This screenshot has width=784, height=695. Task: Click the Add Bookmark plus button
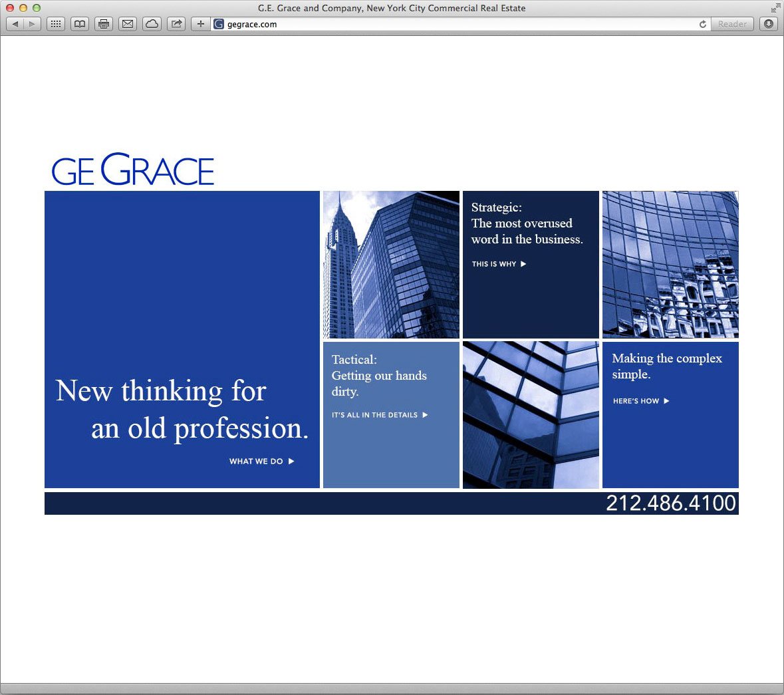200,24
